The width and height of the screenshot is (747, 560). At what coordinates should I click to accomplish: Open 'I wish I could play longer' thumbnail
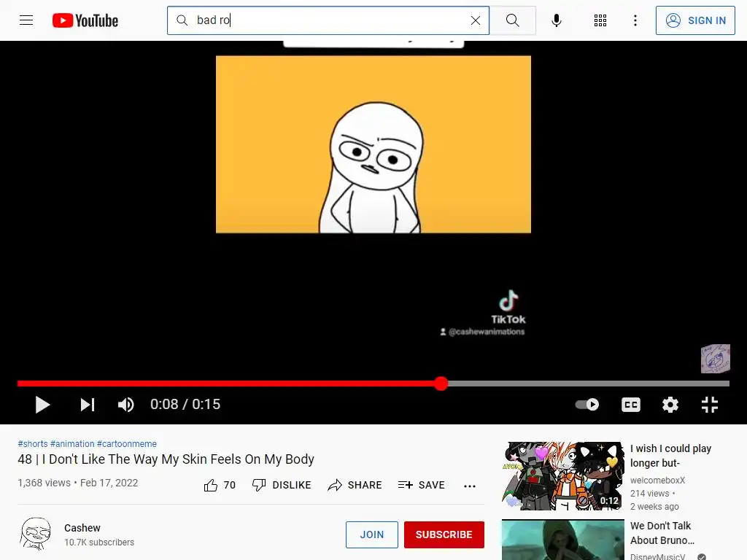(x=562, y=476)
